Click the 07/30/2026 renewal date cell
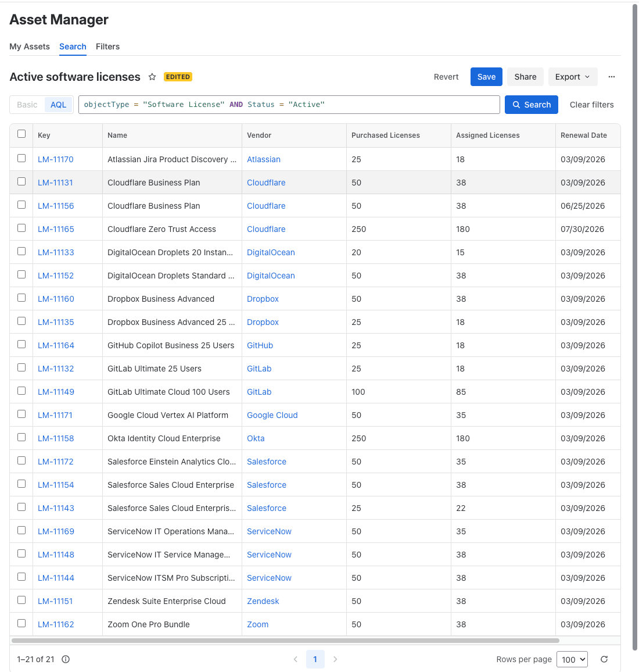This screenshot has width=639, height=672. (x=583, y=229)
